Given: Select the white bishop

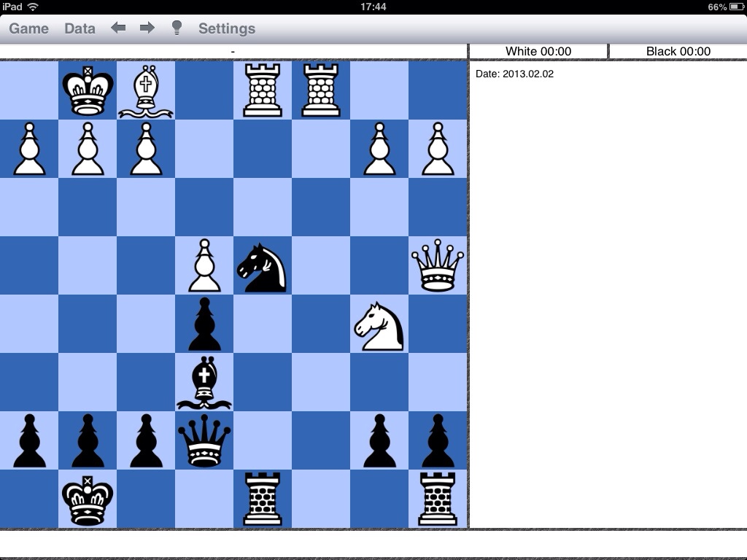Looking at the screenshot, I should tap(146, 90).
